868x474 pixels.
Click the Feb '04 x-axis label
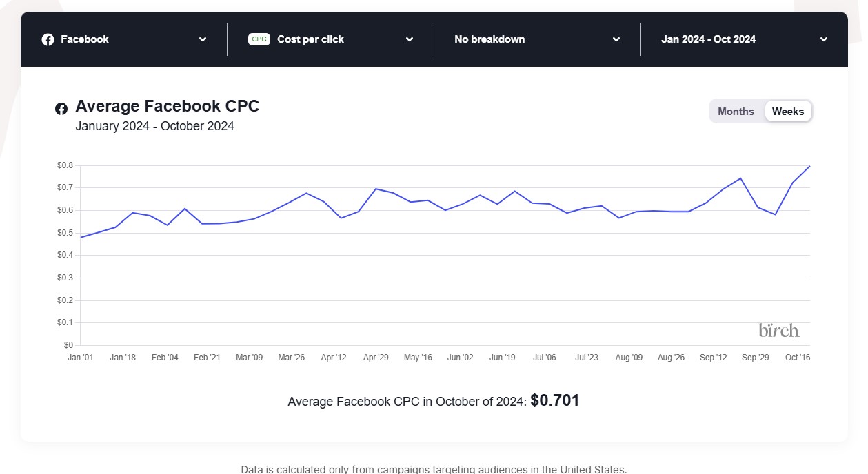point(165,358)
